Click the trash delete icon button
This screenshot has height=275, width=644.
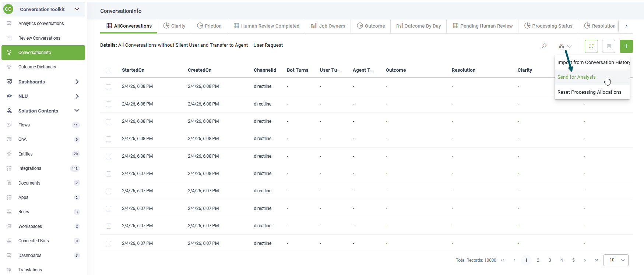[x=609, y=46]
